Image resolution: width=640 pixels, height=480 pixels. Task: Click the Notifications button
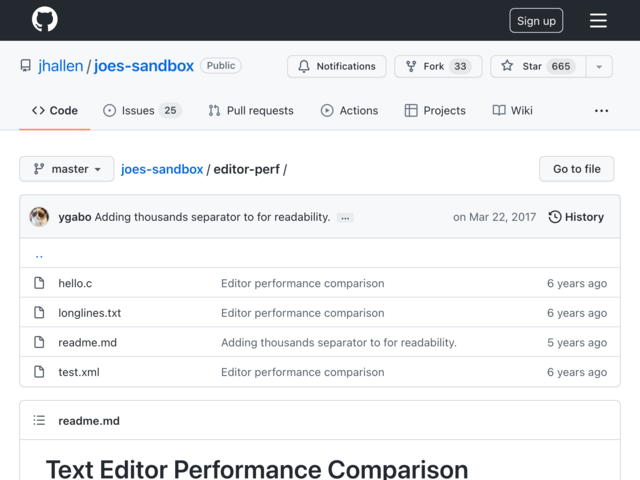336,66
